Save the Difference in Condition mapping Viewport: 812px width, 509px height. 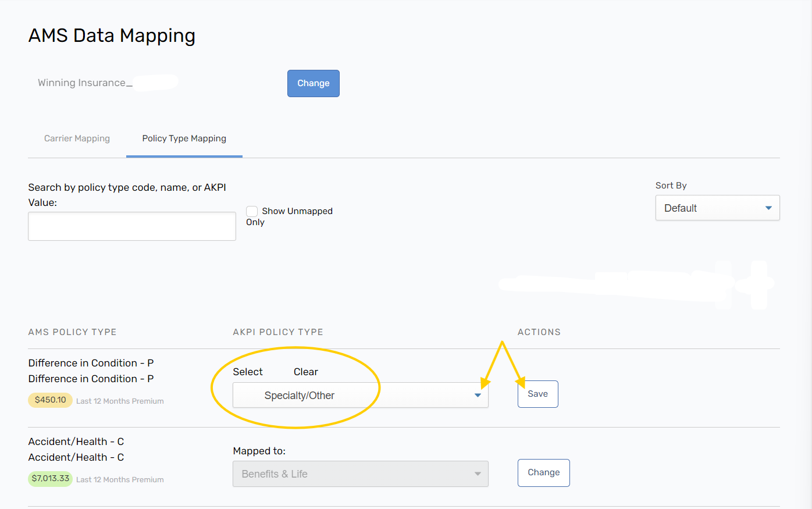click(x=537, y=394)
